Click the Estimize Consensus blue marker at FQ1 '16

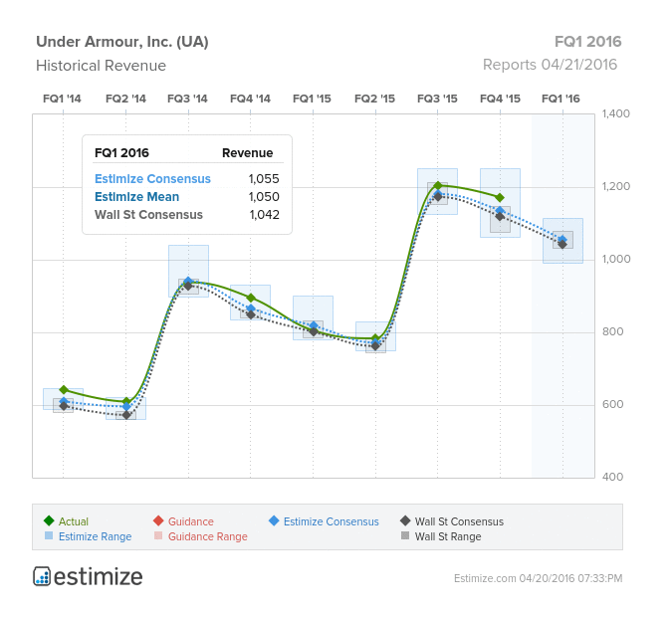(x=562, y=239)
